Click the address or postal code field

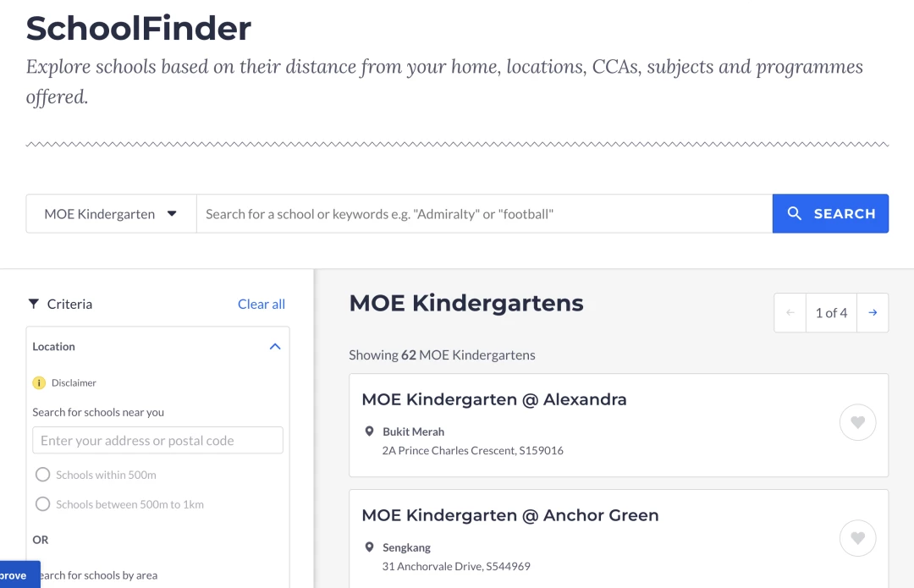click(x=158, y=441)
